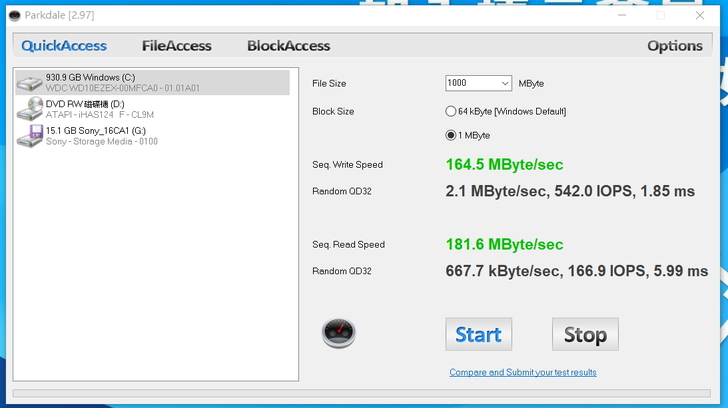728x408 pixels.
Task: Click the 181.6 MByte/sec read speed value
Action: click(x=504, y=245)
